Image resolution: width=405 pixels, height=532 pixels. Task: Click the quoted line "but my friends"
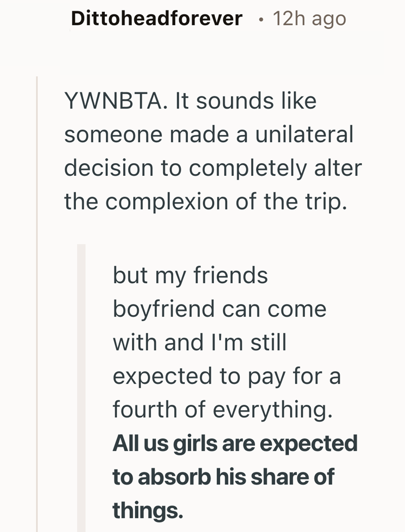pos(190,276)
